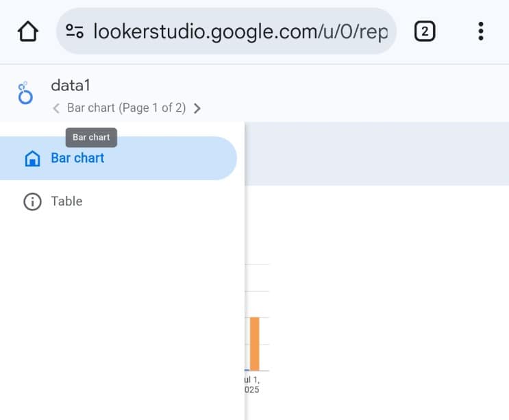Click the gray 'Bar chart' tooltip
Viewport: 509px width, 420px height.
tap(91, 138)
